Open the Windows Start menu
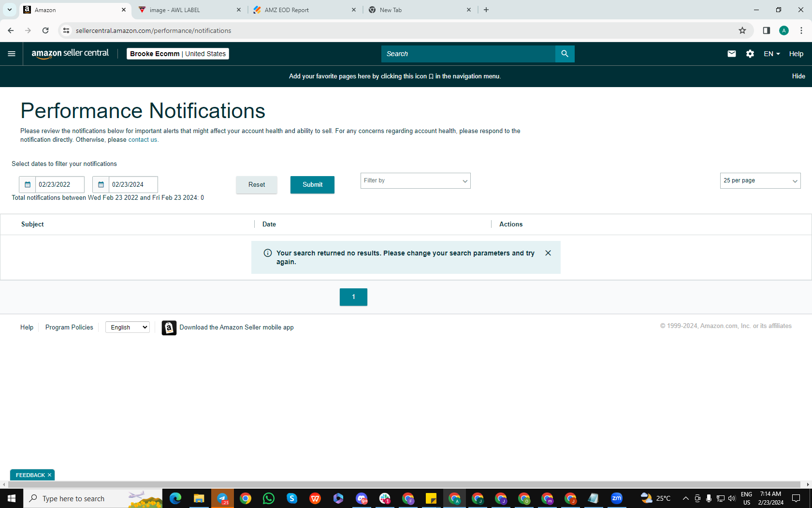 click(12, 498)
